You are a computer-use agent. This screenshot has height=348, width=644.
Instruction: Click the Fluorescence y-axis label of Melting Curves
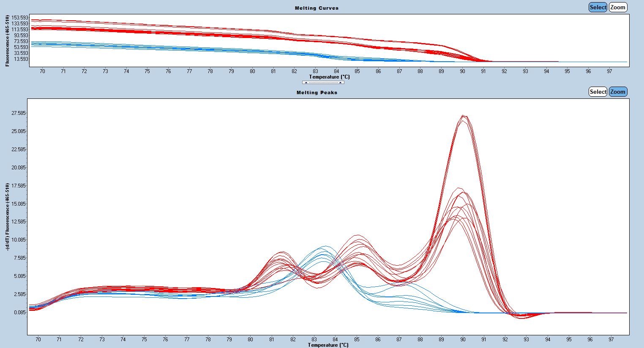(7, 41)
